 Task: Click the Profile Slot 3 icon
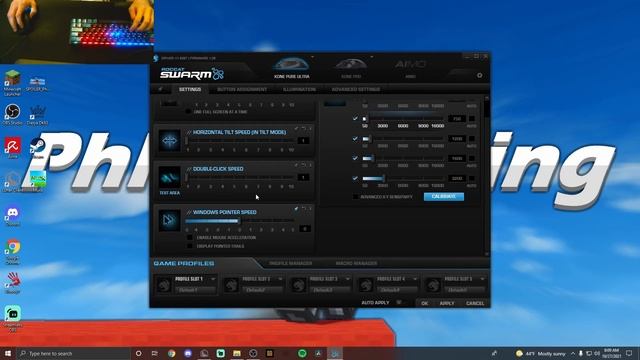point(298,284)
